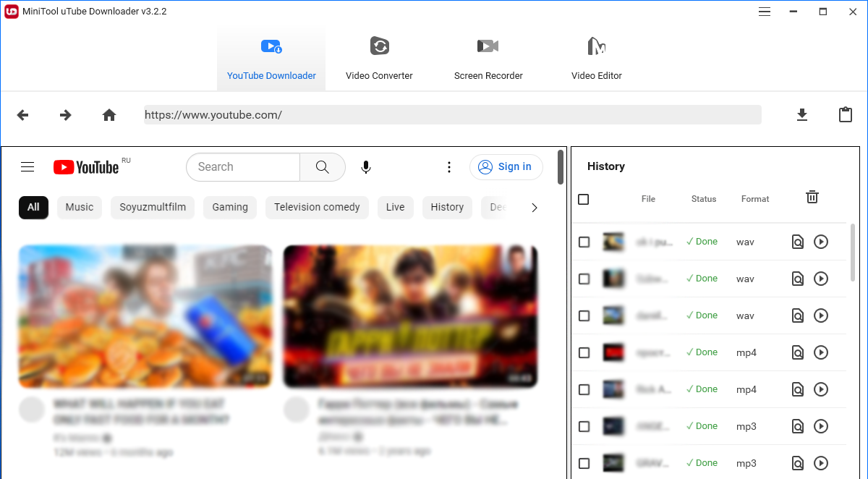Image resolution: width=868 pixels, height=479 pixels.
Task: Open YouTube settings three-dot menu
Action: coord(449,167)
